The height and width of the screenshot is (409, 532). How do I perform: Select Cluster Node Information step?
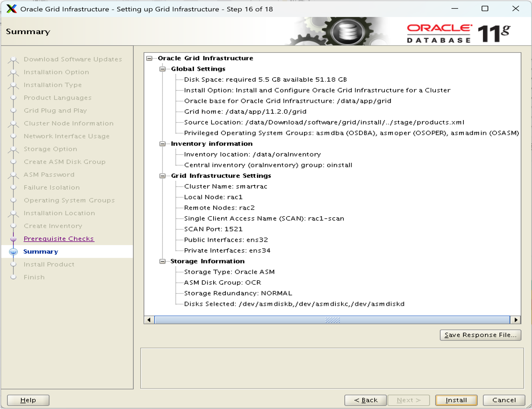coord(69,123)
